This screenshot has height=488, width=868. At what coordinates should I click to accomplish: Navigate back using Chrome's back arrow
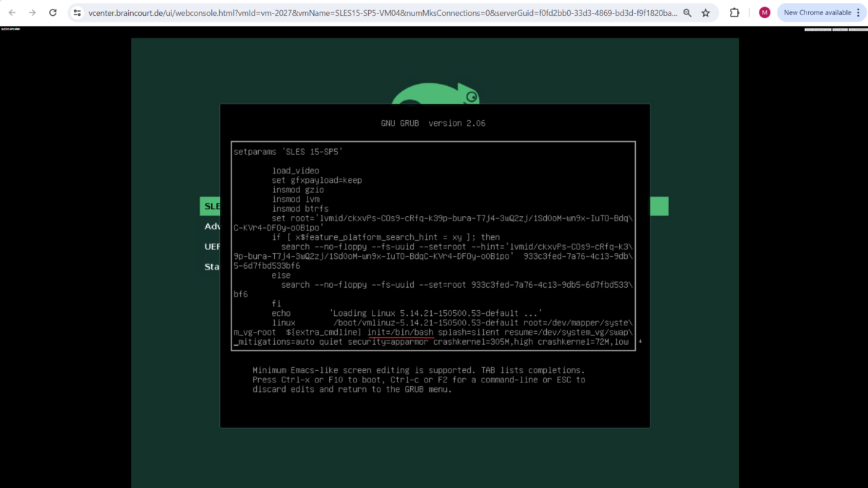11,12
